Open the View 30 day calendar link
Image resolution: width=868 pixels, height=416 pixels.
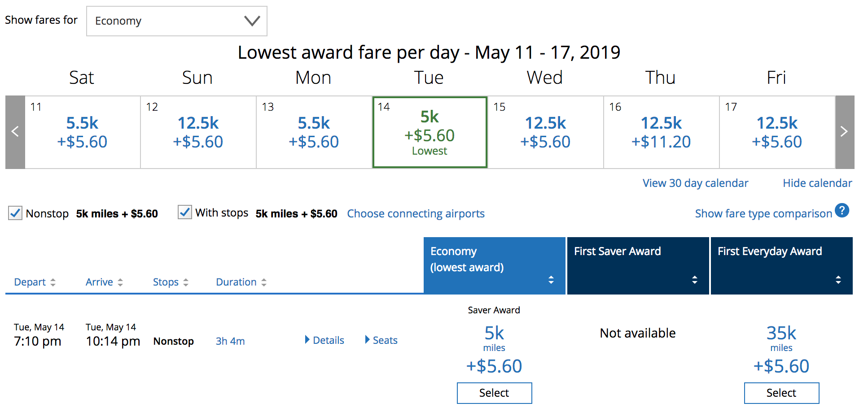[x=695, y=183]
